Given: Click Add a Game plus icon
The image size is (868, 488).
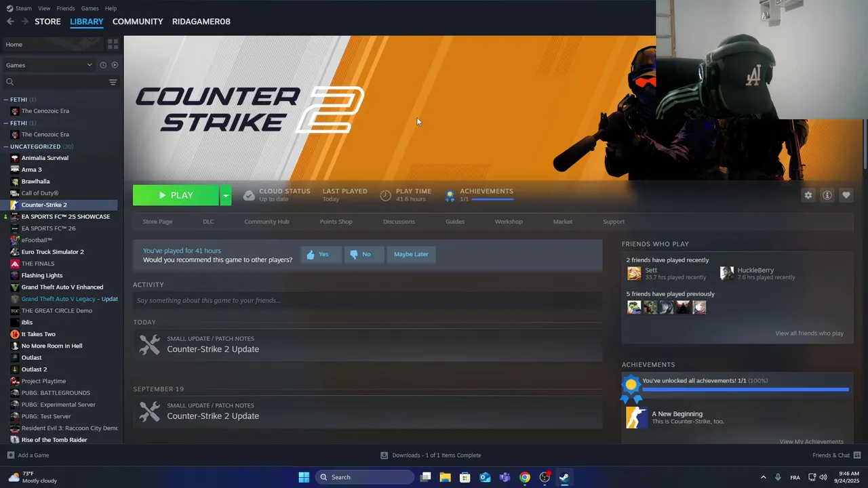Looking at the screenshot, I should (x=10, y=455).
